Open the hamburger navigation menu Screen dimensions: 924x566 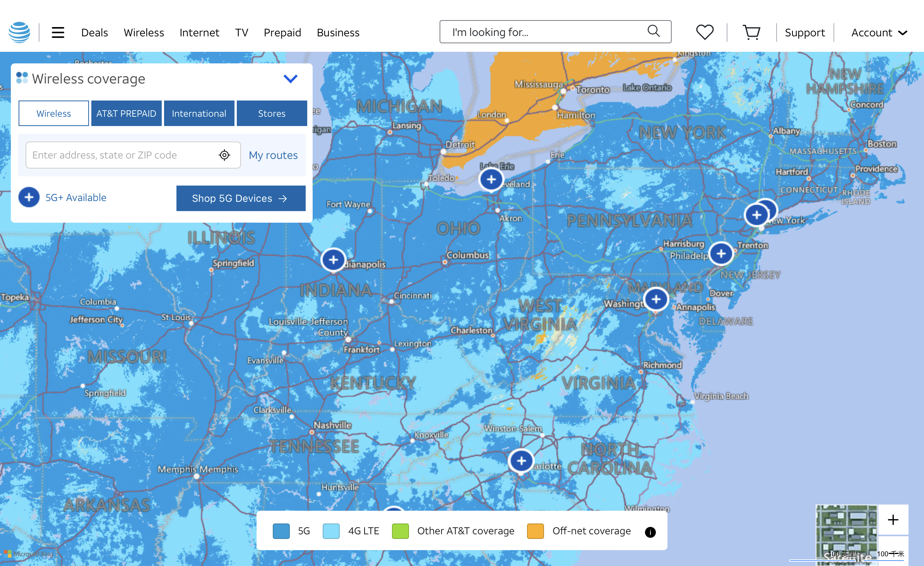tap(58, 32)
